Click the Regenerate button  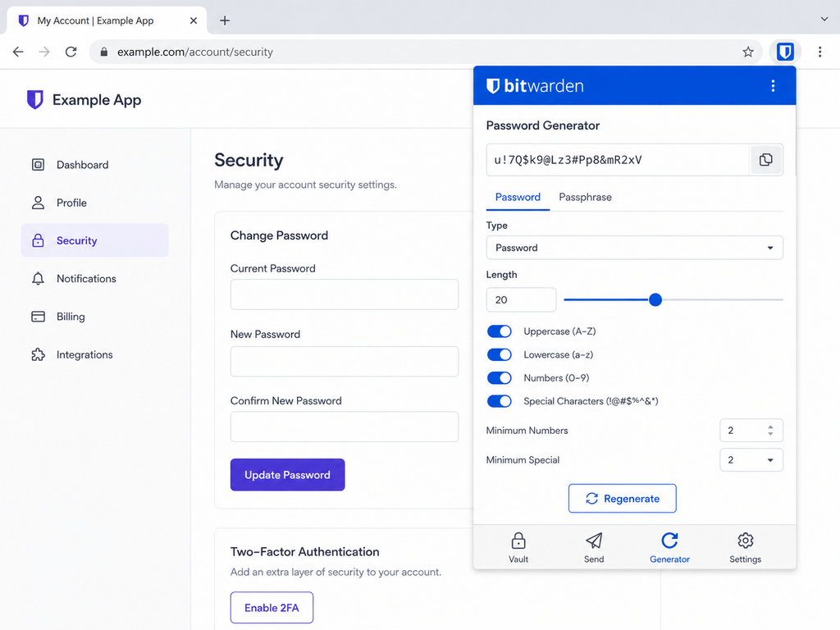click(622, 498)
